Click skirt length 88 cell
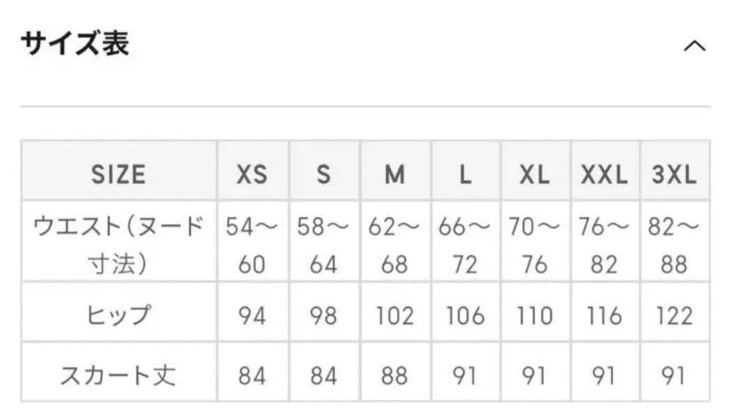Screen dimensions: 729x415 coord(395,377)
